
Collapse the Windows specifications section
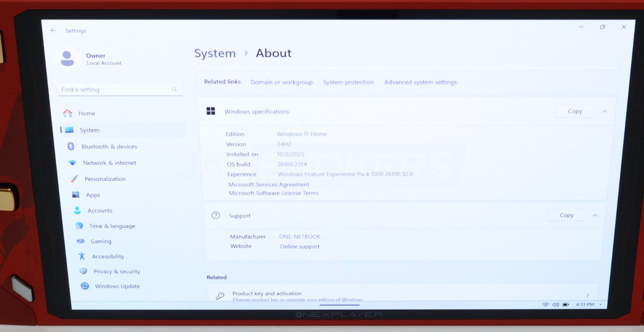(x=604, y=111)
